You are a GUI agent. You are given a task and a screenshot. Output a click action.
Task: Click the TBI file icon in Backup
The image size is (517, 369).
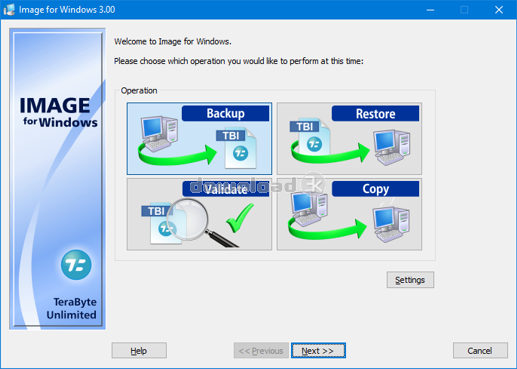tap(237, 148)
